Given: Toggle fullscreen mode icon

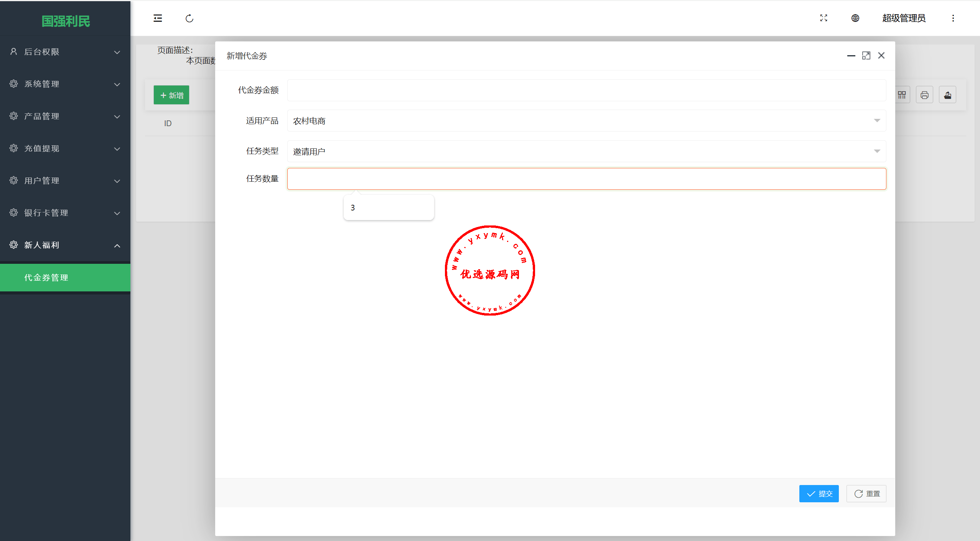Looking at the screenshot, I should click(x=824, y=18).
